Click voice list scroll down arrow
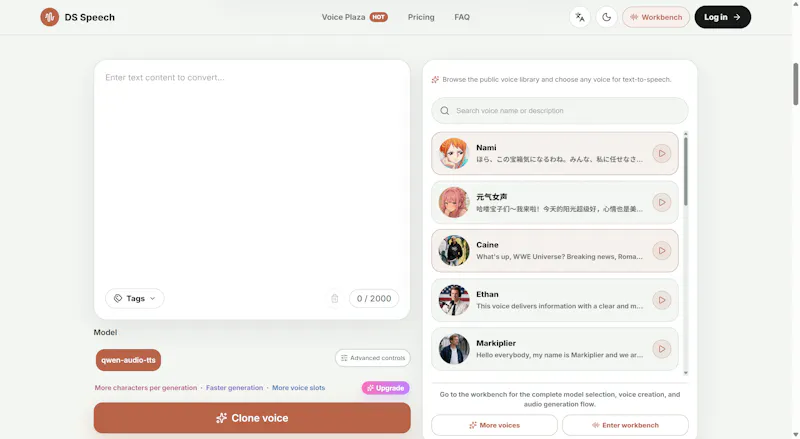This screenshot has height=439, width=800. (686, 373)
